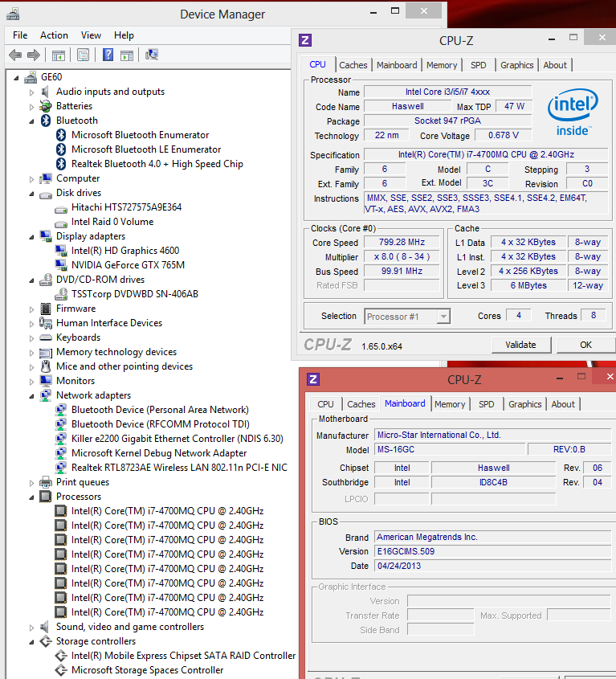Click the Show/Hide Action Pane toolbar icon

127,55
